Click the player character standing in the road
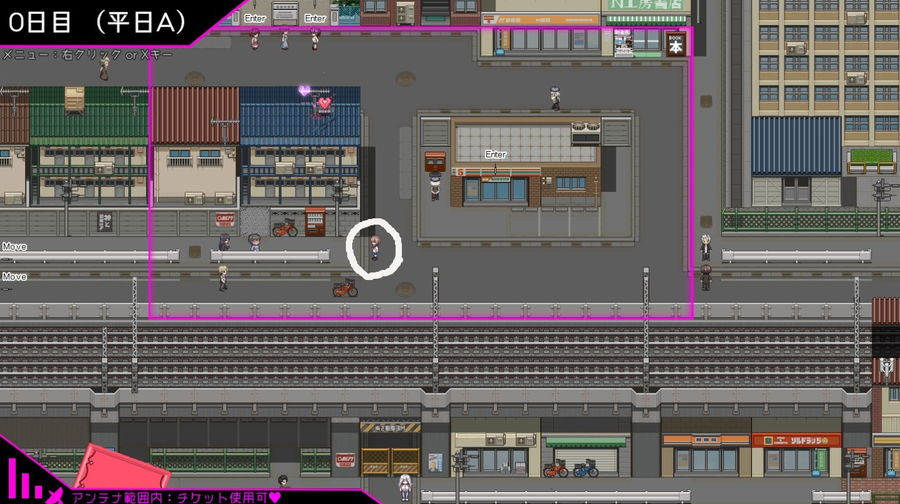Screen dimensions: 900x504 (x=374, y=248)
